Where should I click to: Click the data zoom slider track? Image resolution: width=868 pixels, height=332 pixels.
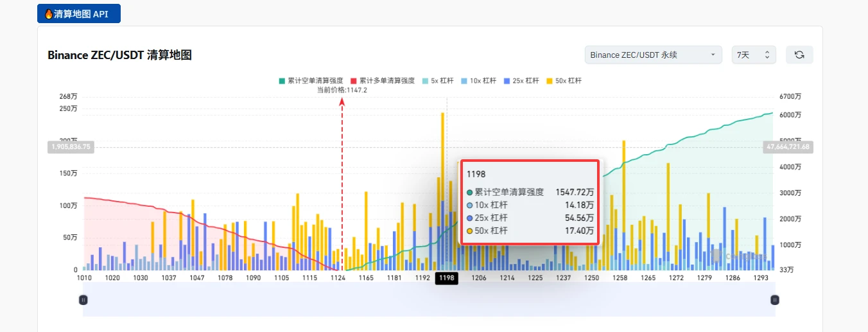[x=429, y=300]
